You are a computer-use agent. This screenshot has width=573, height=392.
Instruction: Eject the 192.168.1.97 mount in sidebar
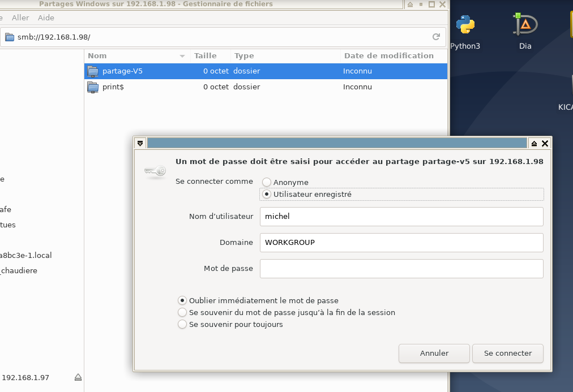[x=78, y=377]
